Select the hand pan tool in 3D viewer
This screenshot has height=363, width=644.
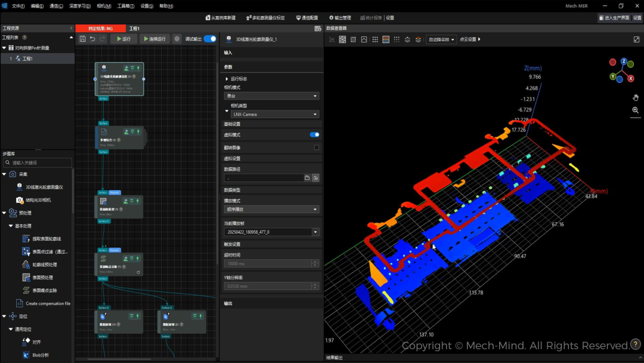pos(635,97)
